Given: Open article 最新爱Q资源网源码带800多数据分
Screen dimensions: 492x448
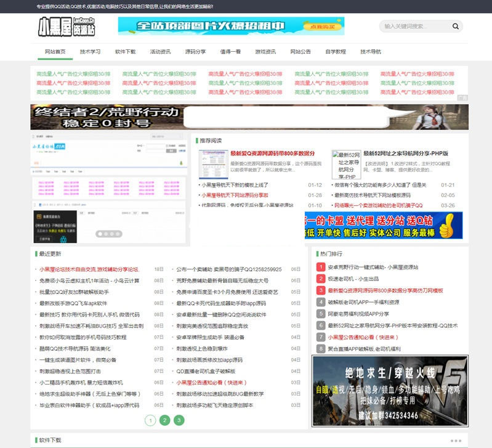Looking at the screenshot, I should [x=272, y=153].
